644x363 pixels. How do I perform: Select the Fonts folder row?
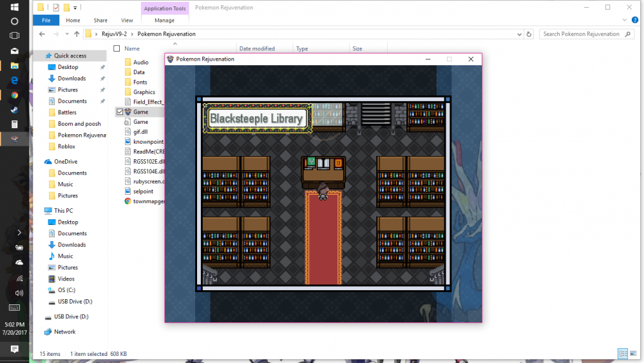pos(140,83)
